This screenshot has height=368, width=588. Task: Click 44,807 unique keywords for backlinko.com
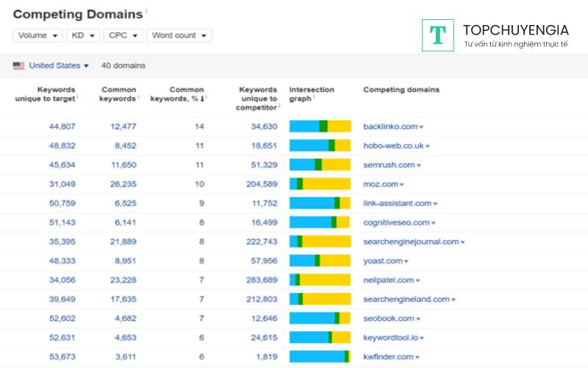(62, 127)
